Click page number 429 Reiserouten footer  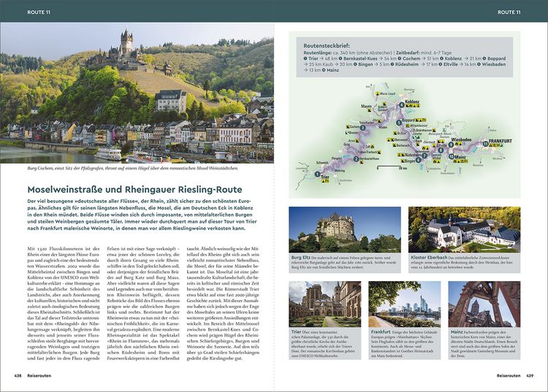pos(515,376)
